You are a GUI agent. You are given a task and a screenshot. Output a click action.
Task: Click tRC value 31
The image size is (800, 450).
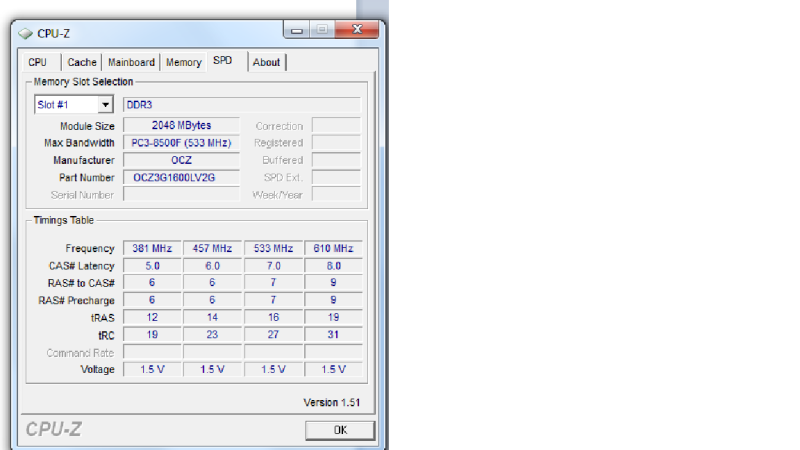tap(333, 335)
